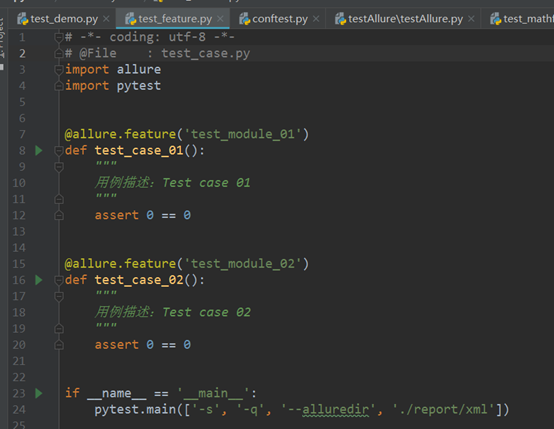Image resolution: width=554 pixels, height=429 pixels.
Task: Click docstring fold end marker at line 19
Action: (x=59, y=329)
